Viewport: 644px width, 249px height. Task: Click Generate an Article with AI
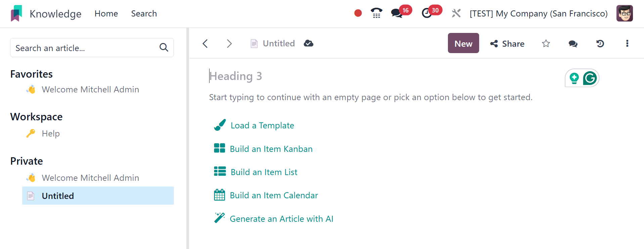coord(281,219)
